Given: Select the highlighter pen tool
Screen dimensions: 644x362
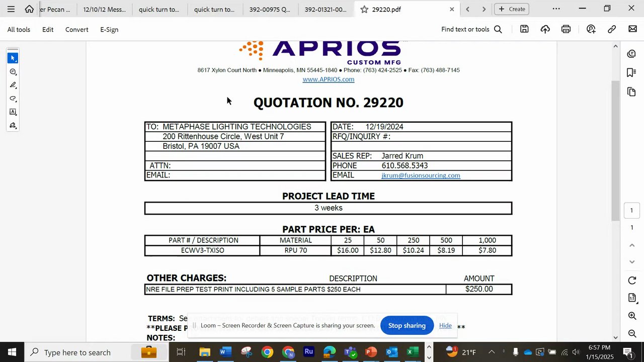Looking at the screenshot, I should click(13, 85).
